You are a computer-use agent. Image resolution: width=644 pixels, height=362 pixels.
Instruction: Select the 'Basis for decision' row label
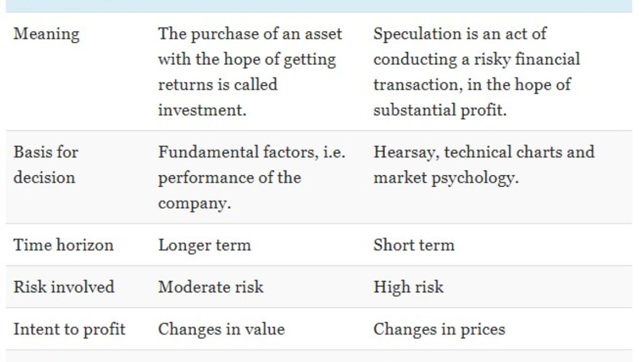(46, 165)
